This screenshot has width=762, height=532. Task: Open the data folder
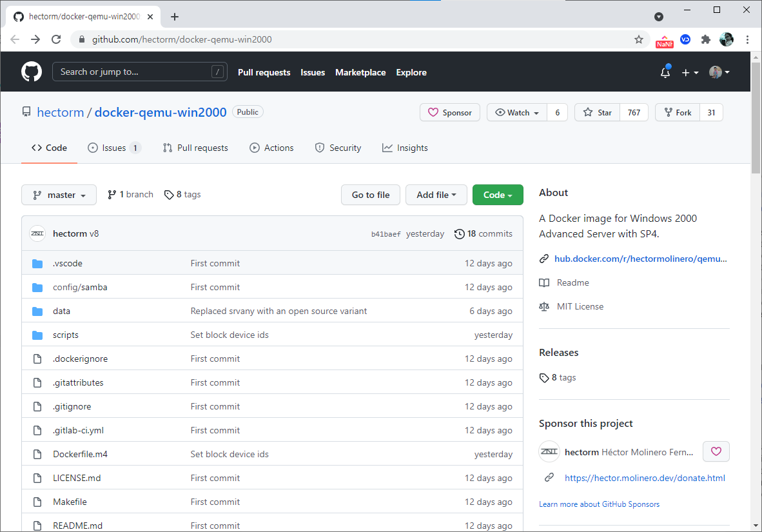(62, 311)
